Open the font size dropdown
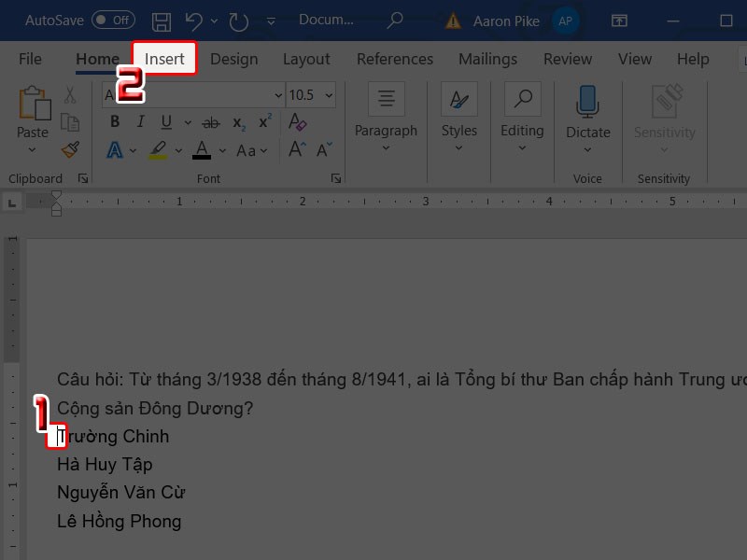This screenshot has width=747, height=560. coord(329,94)
